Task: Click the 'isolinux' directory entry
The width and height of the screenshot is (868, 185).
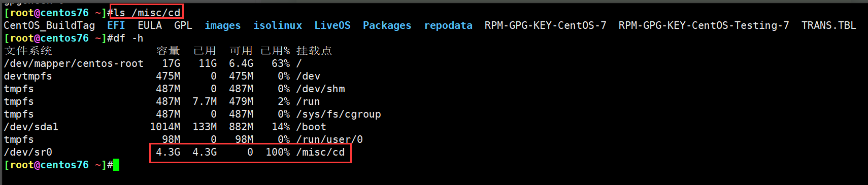Action: 278,25
